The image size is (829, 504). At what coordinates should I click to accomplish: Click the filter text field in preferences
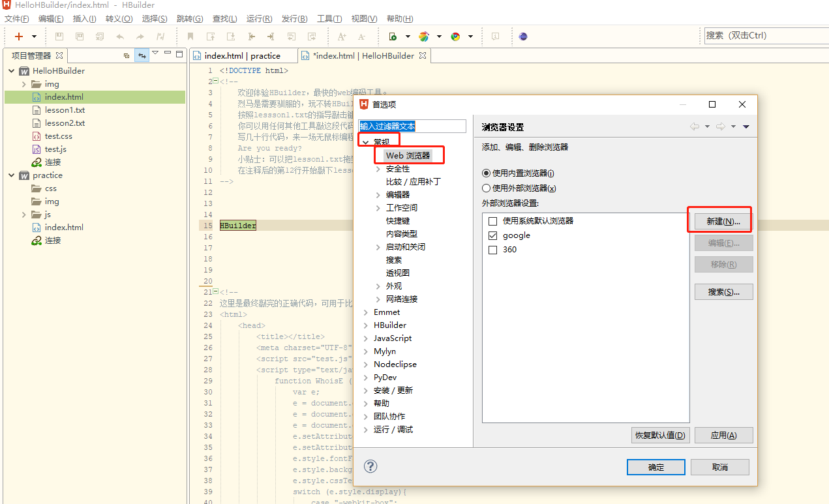pyautogui.click(x=413, y=126)
